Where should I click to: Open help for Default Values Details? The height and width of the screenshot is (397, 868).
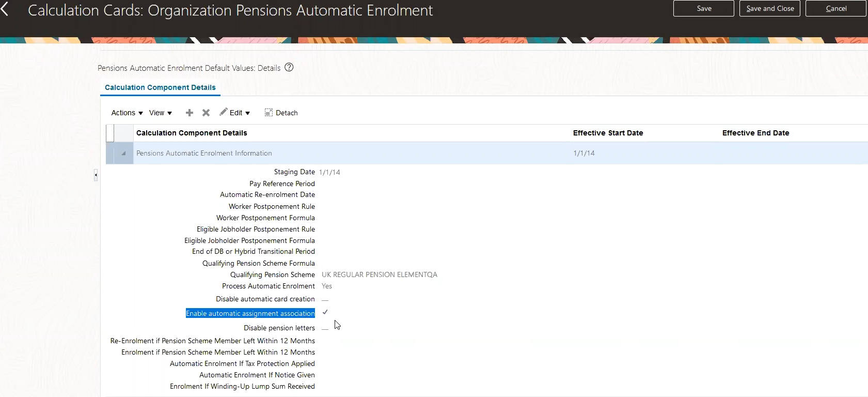(289, 68)
